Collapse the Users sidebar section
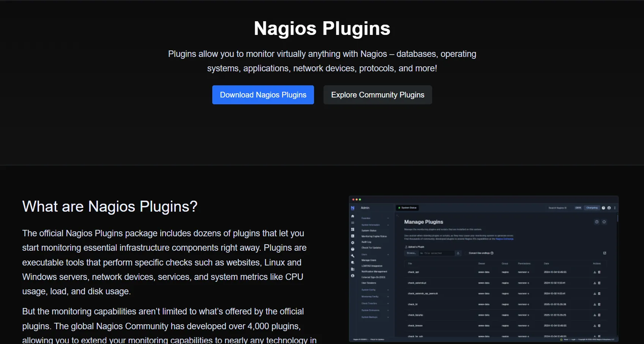This screenshot has width=644, height=344. [375, 254]
